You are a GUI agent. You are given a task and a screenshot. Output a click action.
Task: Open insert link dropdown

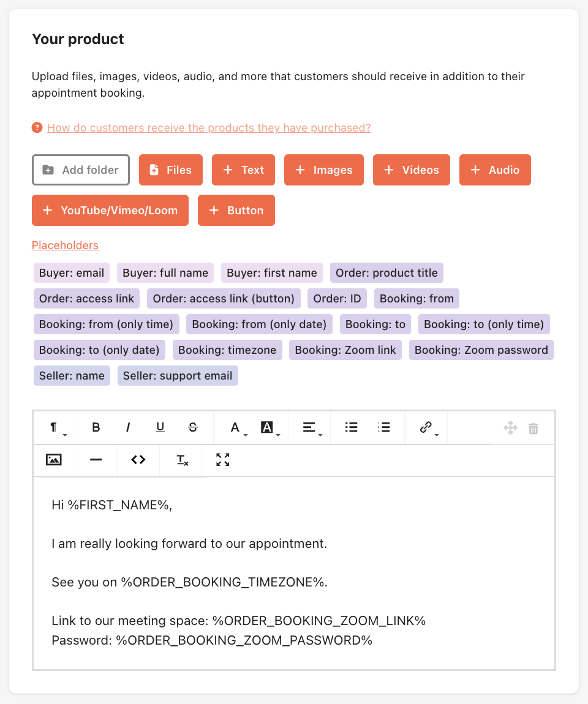coord(427,427)
